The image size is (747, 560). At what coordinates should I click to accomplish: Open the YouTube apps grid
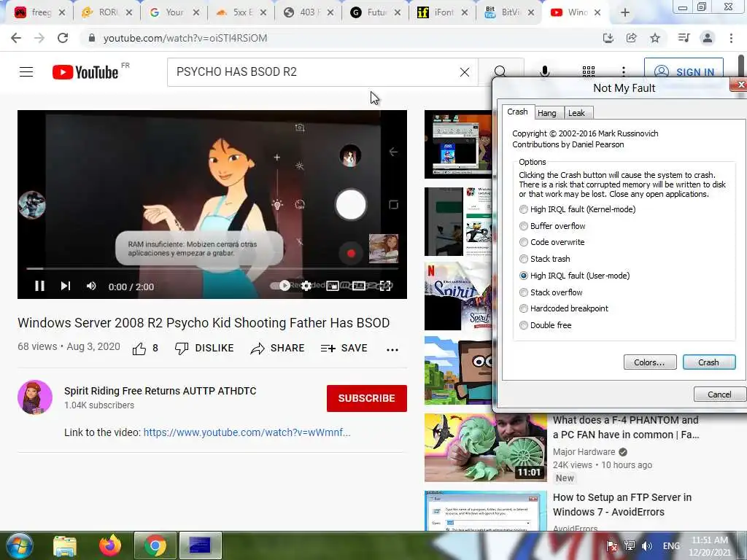589,72
